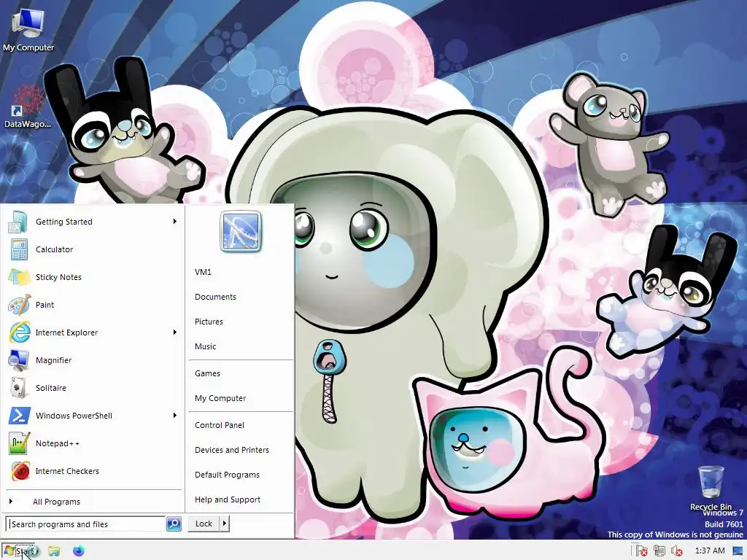Click the muted volume tray icon
Viewport: 747px width, 560px height.
(676, 551)
